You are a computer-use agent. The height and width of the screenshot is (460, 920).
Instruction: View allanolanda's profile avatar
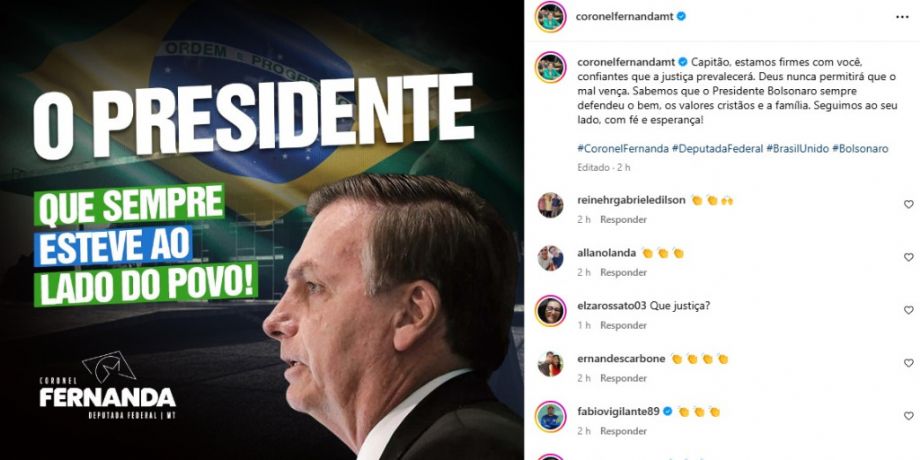[550, 258]
